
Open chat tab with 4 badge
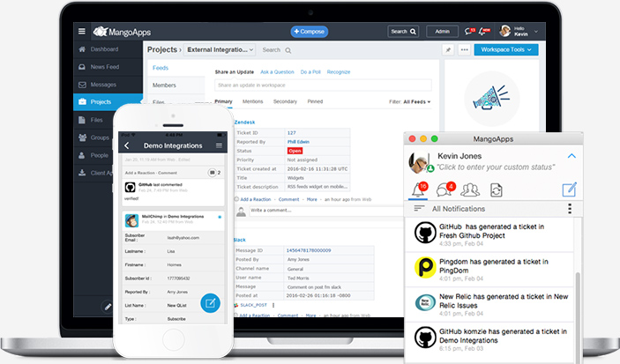445,189
